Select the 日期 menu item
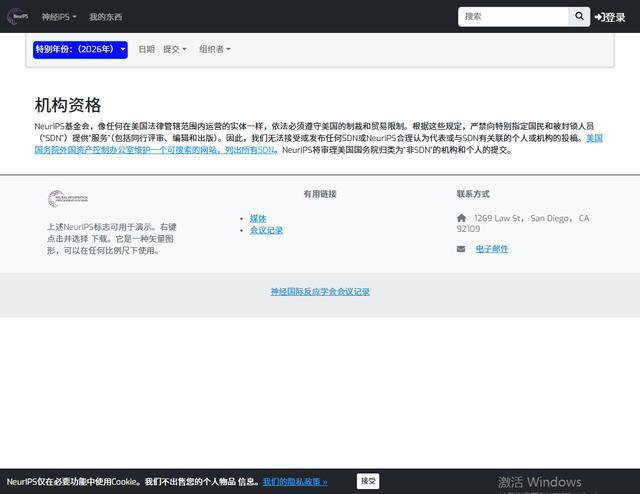The image size is (640, 494). pos(146,49)
